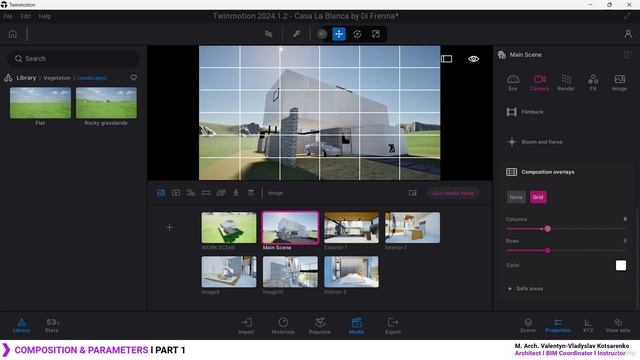Select the Image media type icon
This screenshot has height=360, width=640.
pos(161,193)
